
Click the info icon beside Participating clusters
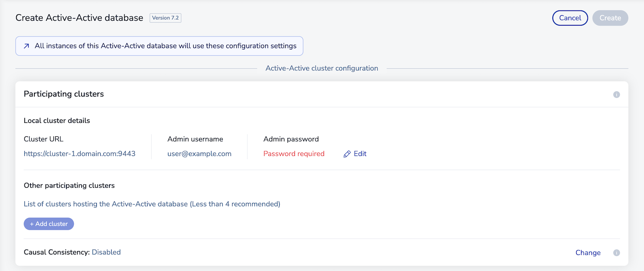click(x=616, y=94)
